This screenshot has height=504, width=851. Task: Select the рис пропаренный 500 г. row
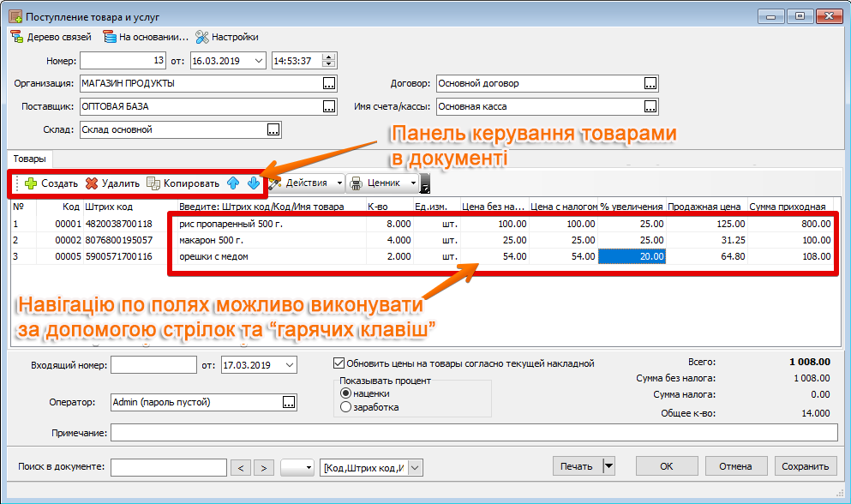pos(423,224)
